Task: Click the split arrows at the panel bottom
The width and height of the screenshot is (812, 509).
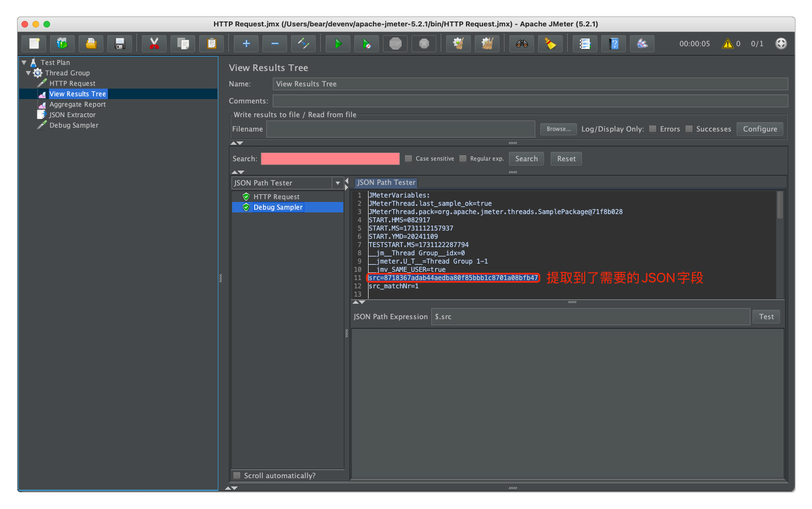Action: pos(232,488)
